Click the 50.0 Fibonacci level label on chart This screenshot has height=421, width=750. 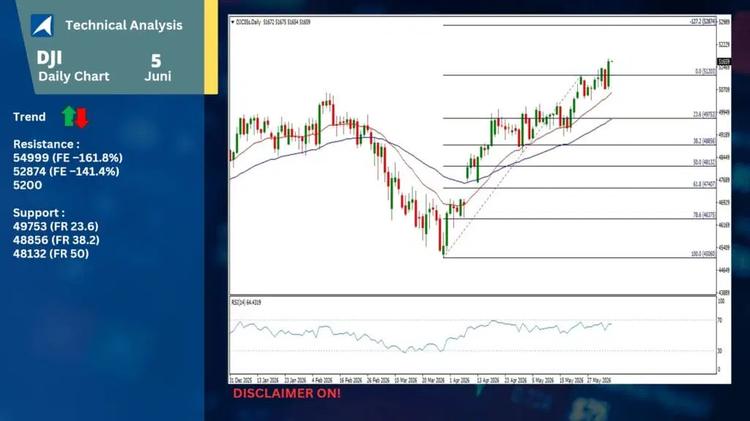(x=705, y=163)
